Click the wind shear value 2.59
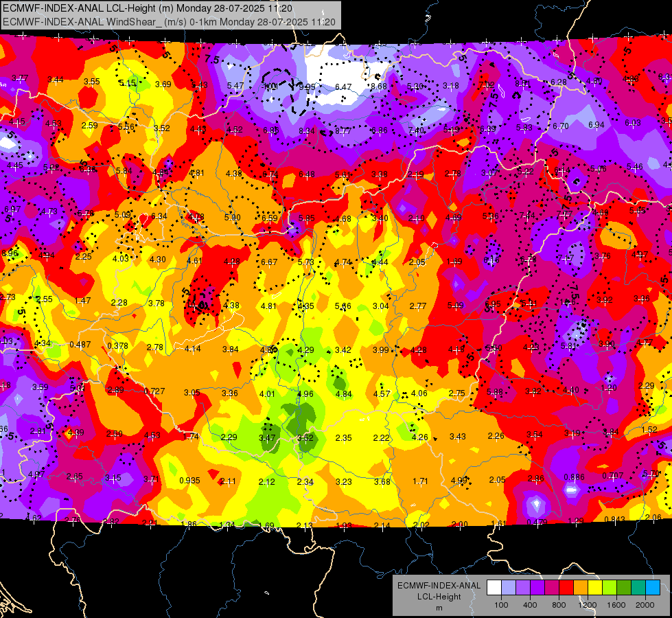 tap(89, 125)
